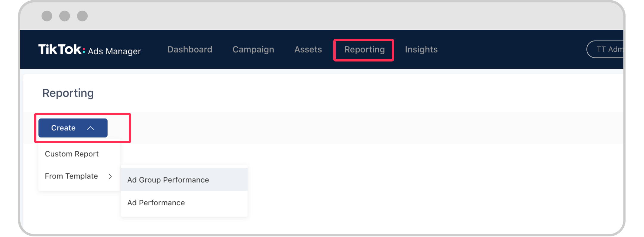Go to the Campaign tab
This screenshot has height=237, width=644.
(253, 50)
